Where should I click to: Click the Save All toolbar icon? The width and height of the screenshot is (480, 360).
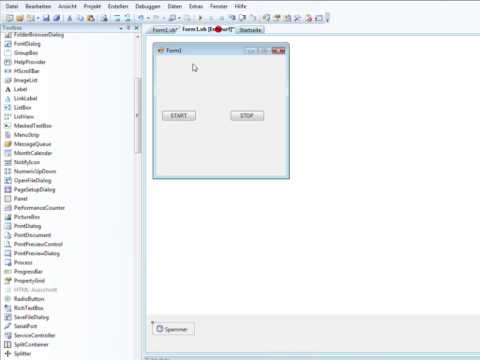56,18
